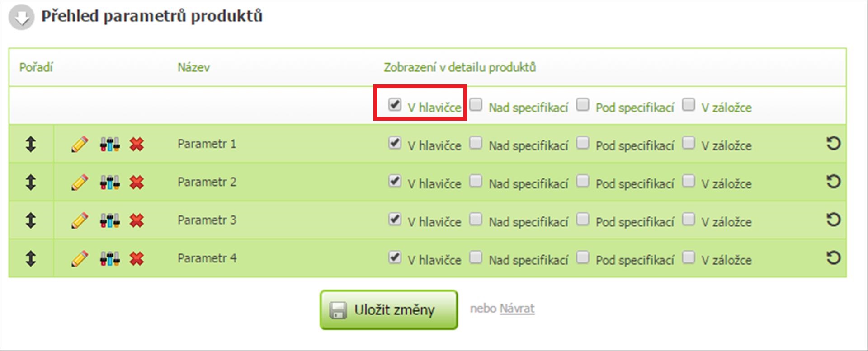Image resolution: width=868 pixels, height=351 pixels.
Task: Click the 'Název' column header
Action: click(x=193, y=68)
